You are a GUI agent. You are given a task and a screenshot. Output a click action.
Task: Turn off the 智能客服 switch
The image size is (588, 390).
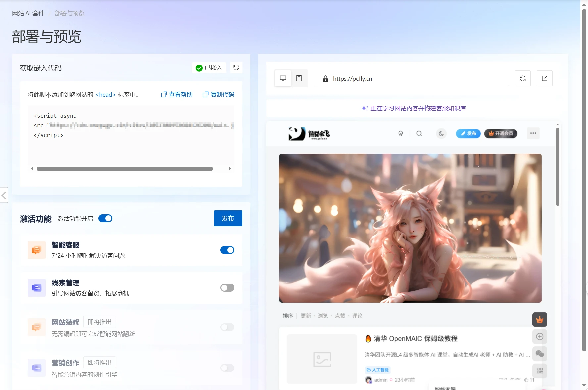tap(227, 250)
